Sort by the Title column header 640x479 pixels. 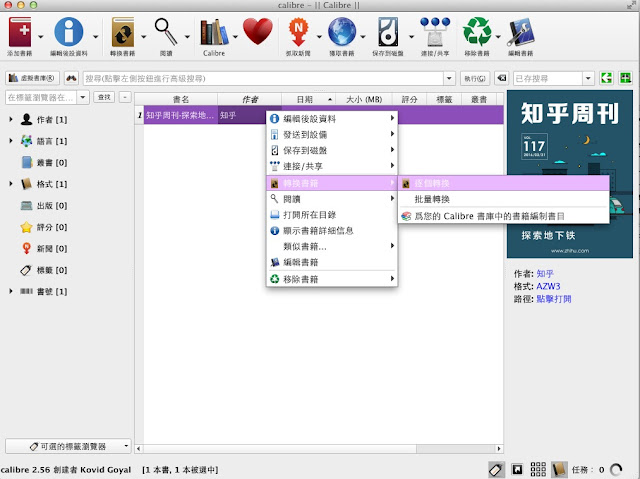click(181, 99)
